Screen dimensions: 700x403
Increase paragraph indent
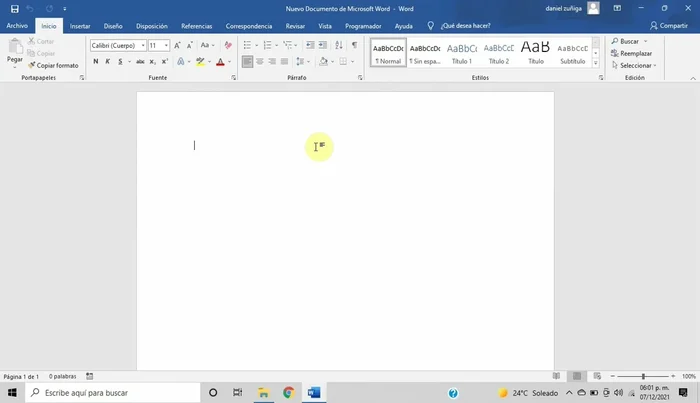click(322, 45)
